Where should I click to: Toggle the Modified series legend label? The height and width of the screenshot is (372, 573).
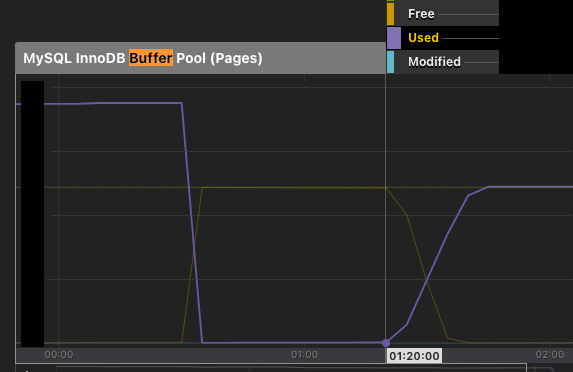(x=434, y=62)
